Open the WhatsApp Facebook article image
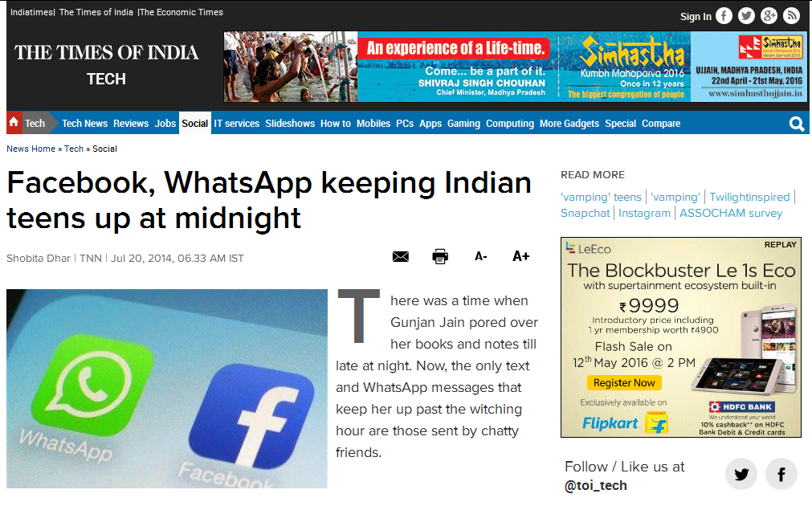 coord(167,389)
